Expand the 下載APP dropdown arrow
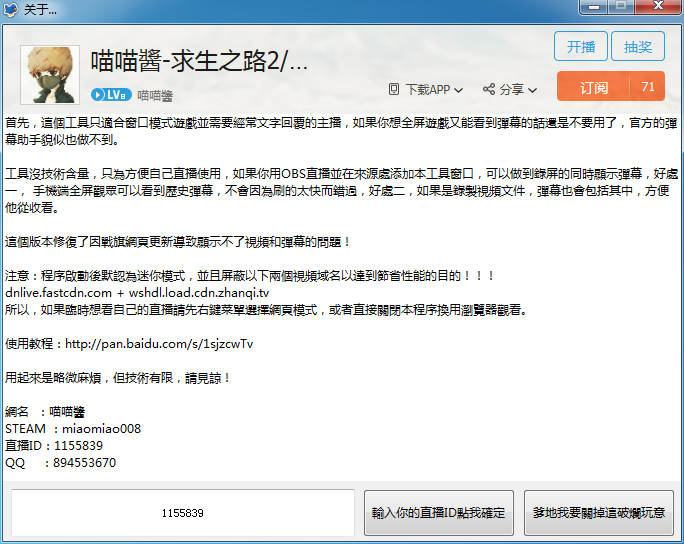684x544 pixels. (x=458, y=90)
